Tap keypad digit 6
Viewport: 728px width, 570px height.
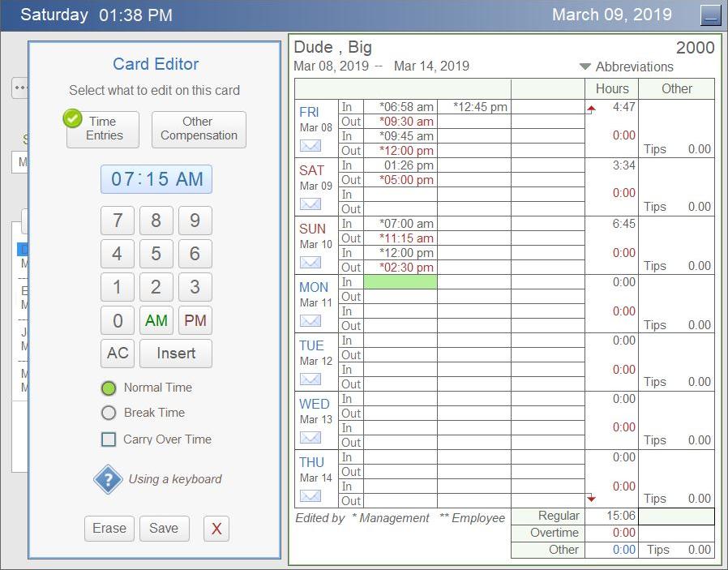coord(195,254)
